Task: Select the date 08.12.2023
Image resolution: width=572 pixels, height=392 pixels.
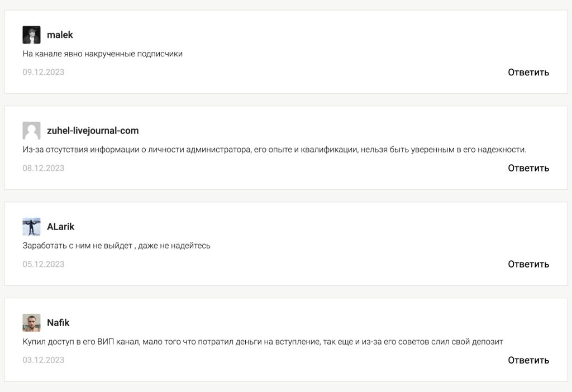Action: (x=44, y=168)
